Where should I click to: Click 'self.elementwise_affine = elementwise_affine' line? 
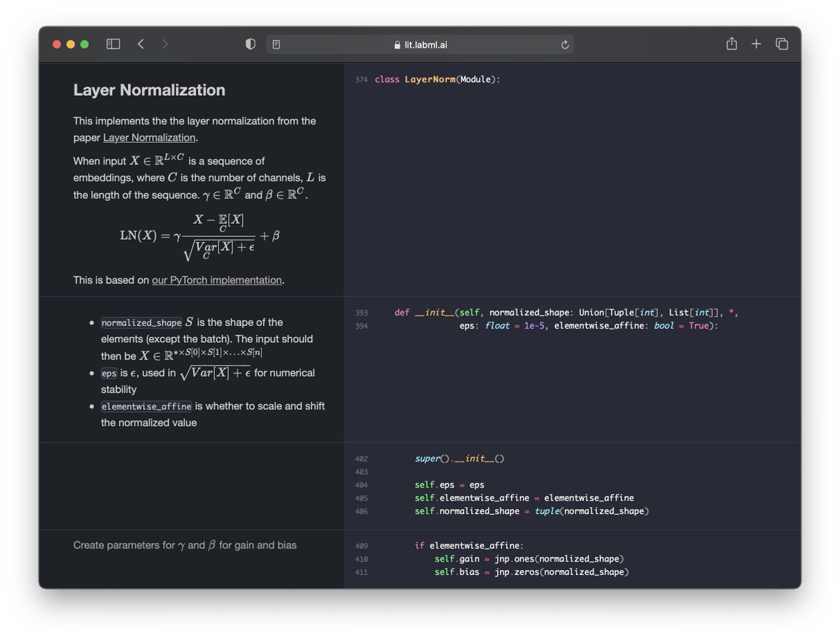coord(524,498)
